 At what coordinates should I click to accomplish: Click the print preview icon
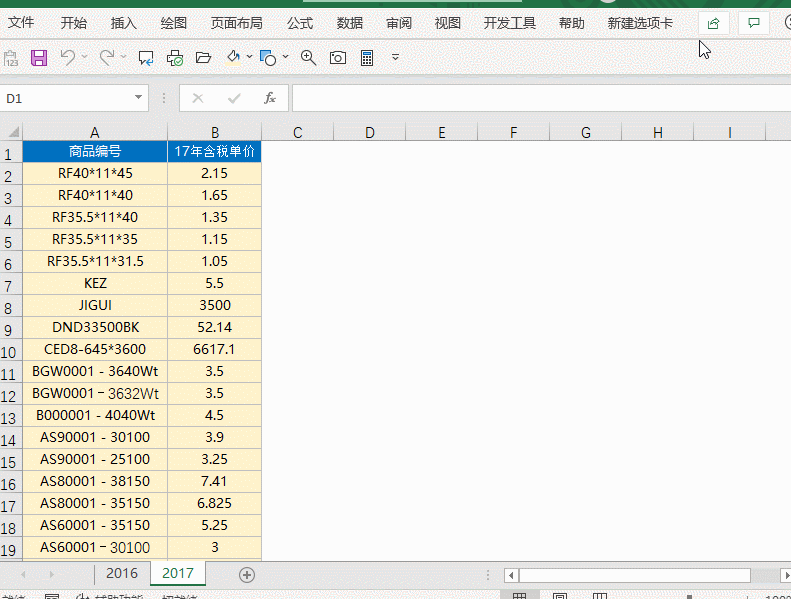pyautogui.click(x=175, y=58)
